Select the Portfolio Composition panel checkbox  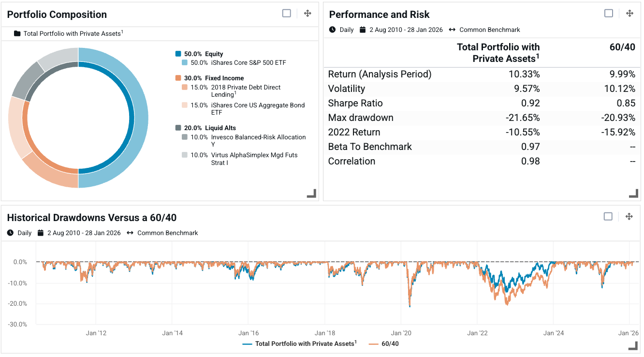286,13
